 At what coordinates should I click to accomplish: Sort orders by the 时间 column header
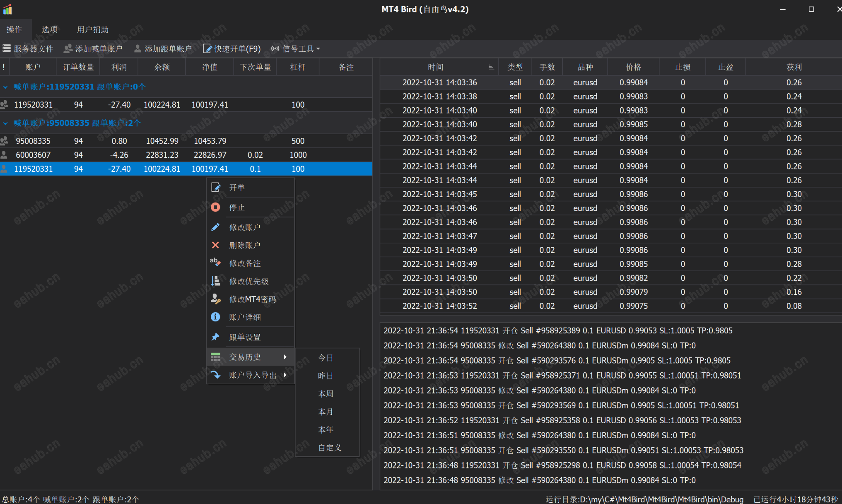(435, 67)
